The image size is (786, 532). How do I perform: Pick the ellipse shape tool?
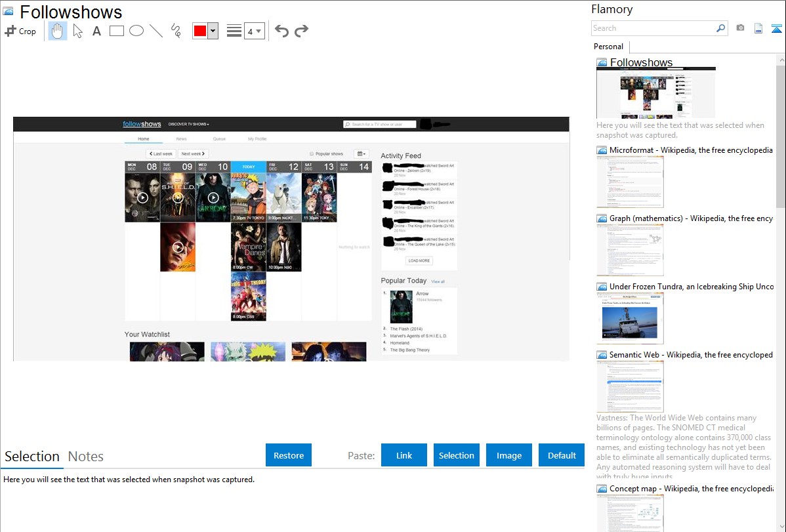click(x=136, y=31)
